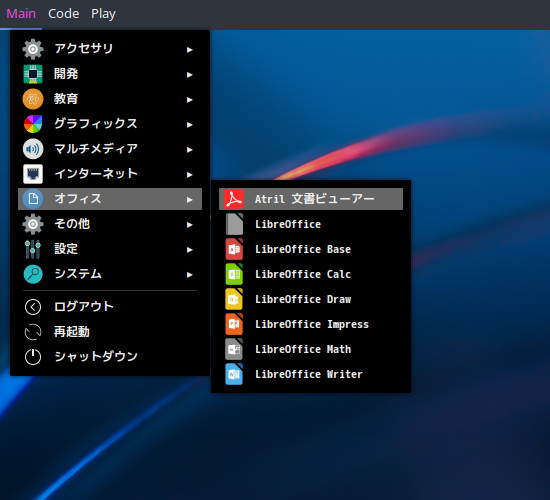Select the 設定 menu entry
This screenshot has height=500, width=550.
(110, 249)
